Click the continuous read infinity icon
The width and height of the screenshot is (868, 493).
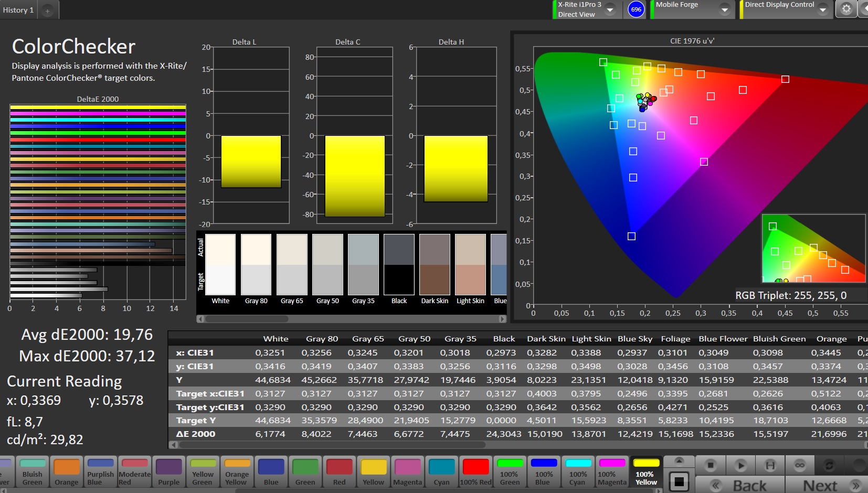800,465
